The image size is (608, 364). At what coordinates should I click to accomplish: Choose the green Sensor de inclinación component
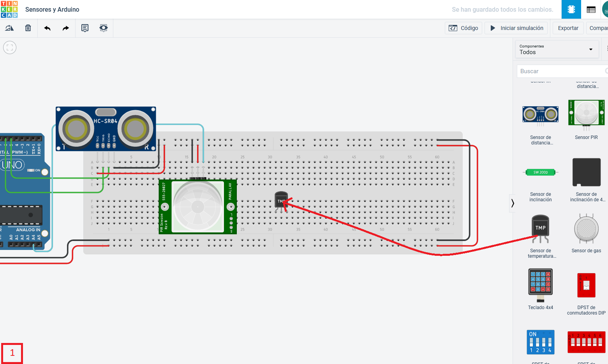541,172
